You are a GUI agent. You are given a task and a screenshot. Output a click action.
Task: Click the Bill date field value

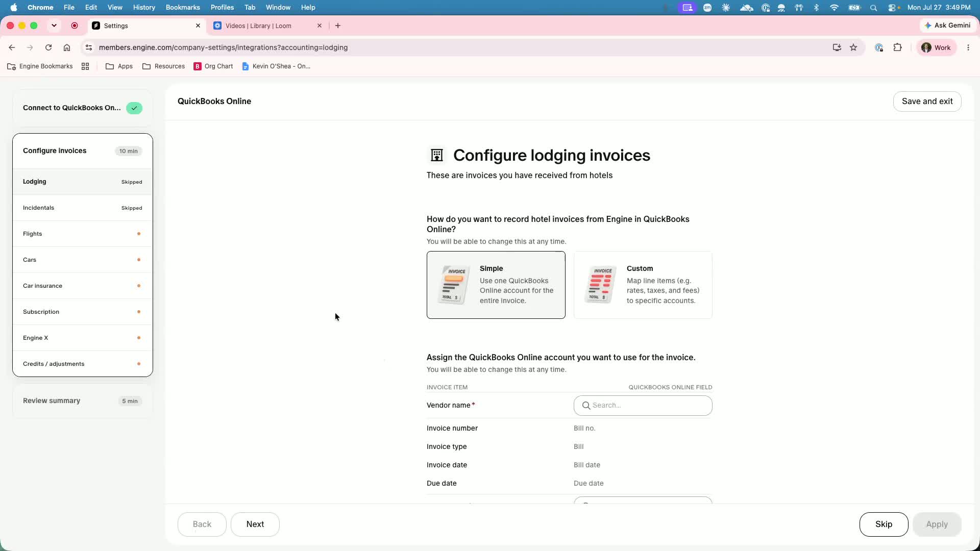click(x=587, y=465)
